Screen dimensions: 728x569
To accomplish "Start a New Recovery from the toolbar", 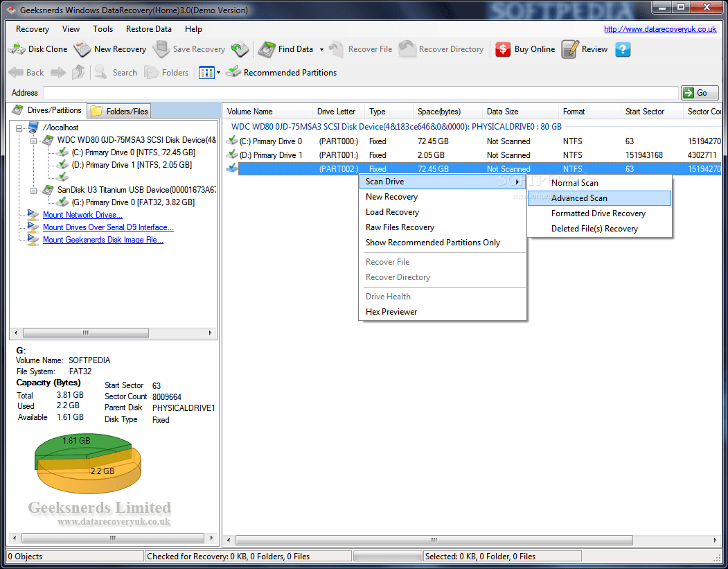I will pos(109,49).
